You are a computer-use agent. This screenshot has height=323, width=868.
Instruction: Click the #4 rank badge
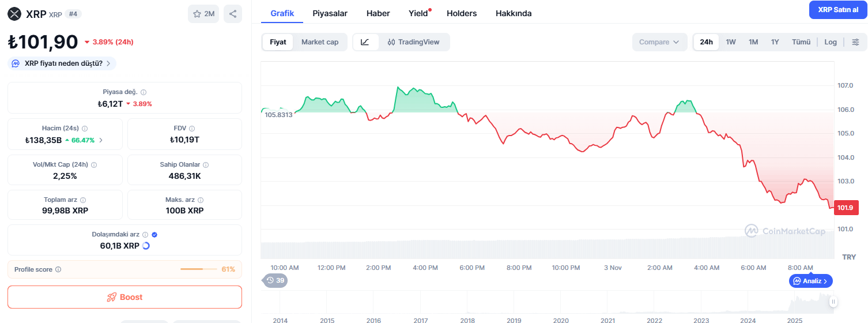tap(73, 14)
